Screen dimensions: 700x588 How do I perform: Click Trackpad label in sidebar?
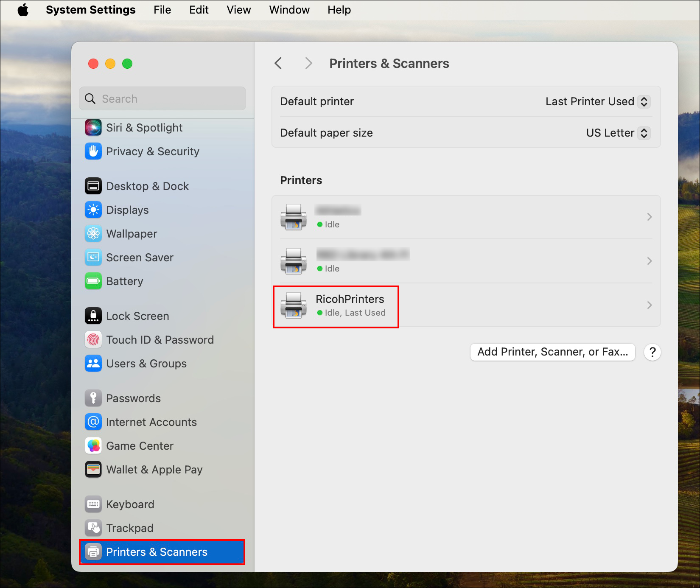click(x=130, y=528)
